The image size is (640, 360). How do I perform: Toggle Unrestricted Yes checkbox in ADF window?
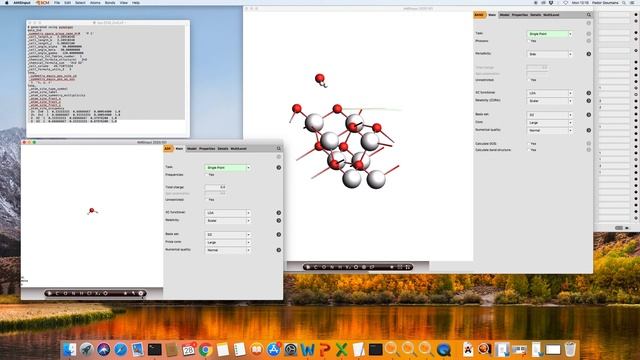tap(207, 200)
